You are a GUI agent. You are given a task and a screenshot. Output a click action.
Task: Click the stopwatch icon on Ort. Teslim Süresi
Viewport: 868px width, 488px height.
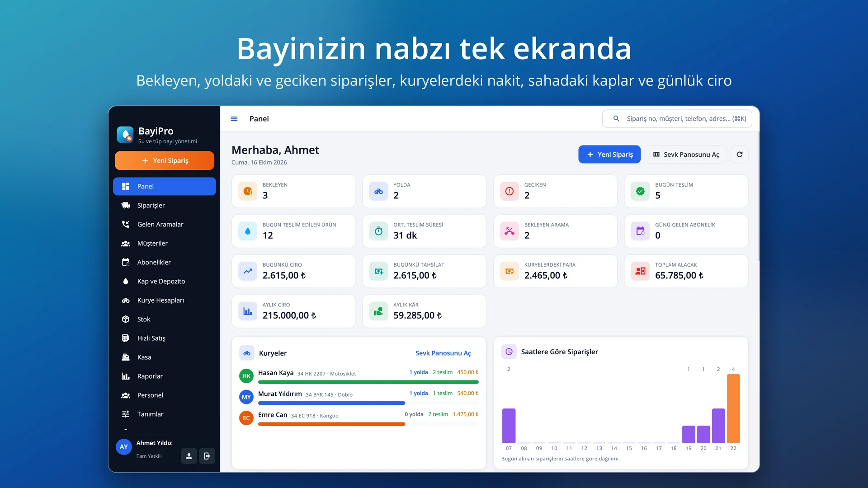[378, 231]
